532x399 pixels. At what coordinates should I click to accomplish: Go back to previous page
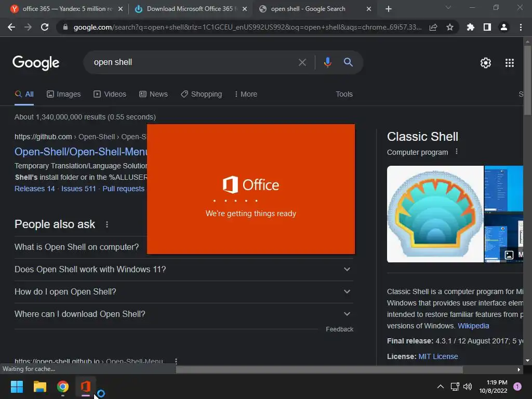(x=11, y=27)
